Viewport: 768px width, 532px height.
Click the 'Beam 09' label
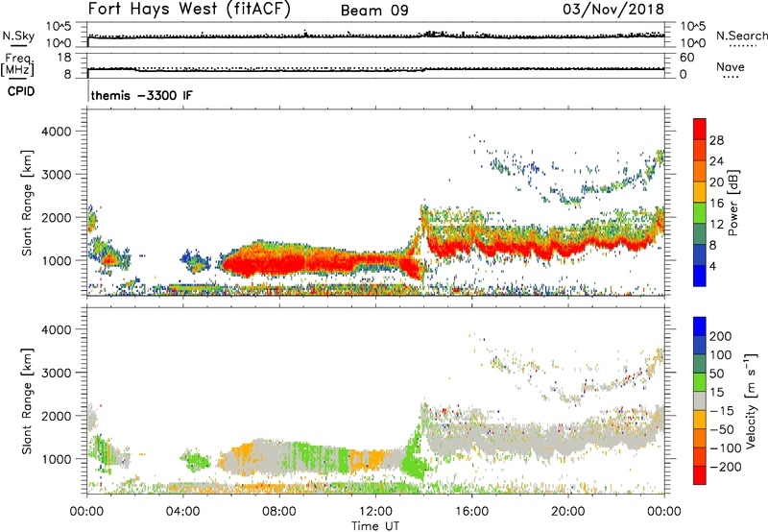[374, 11]
